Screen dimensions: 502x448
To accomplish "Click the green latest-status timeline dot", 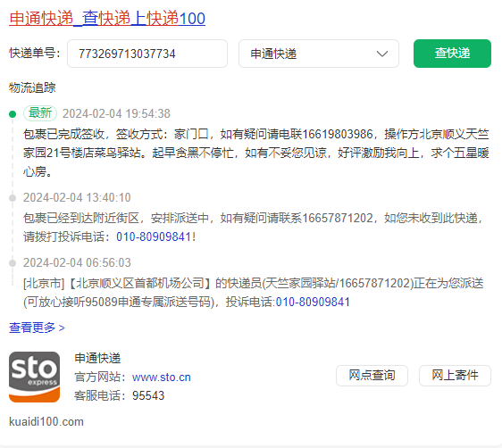I will [13, 114].
